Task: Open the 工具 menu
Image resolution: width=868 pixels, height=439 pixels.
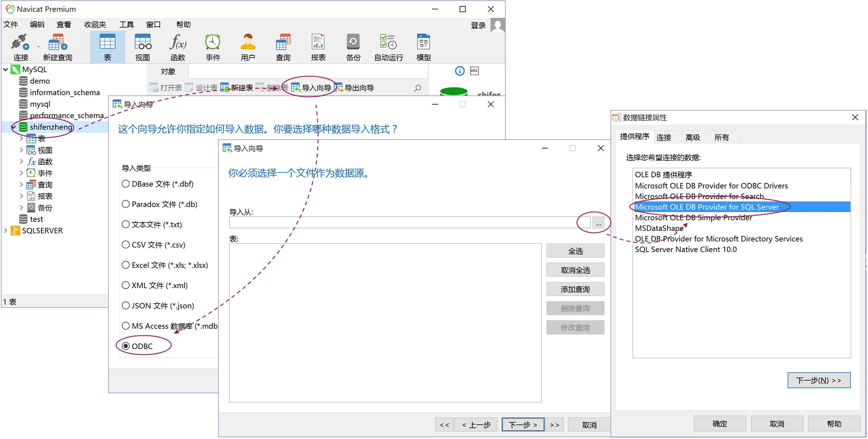Action: coord(126,25)
